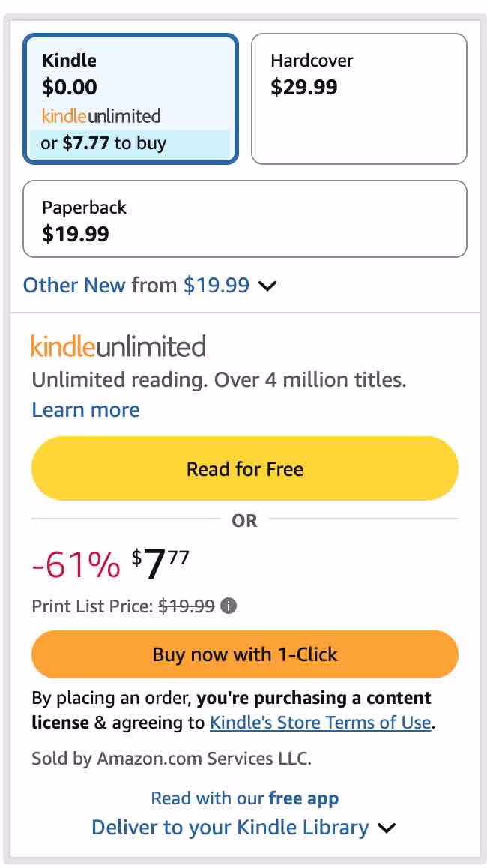Open the Learn more link
This screenshot has height=868, width=487.
click(x=85, y=410)
